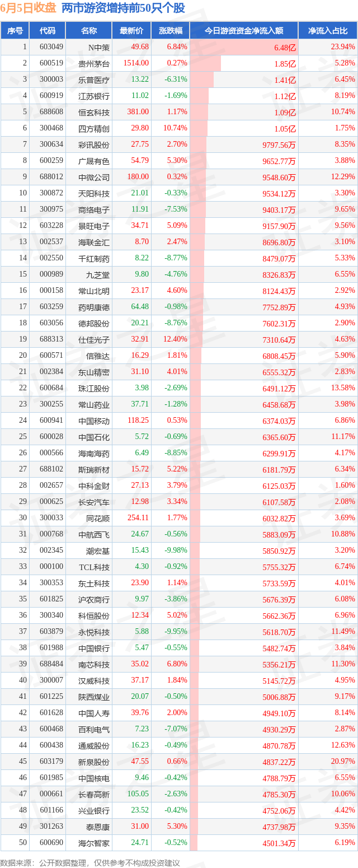
Task: Select stock name N中策
Action: click(100, 47)
